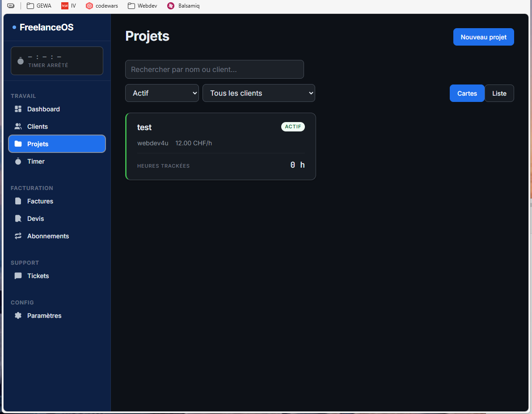Image resolution: width=532 pixels, height=414 pixels.
Task: Click the Timer stopwatch icon in navigation
Action: [x=18, y=161]
